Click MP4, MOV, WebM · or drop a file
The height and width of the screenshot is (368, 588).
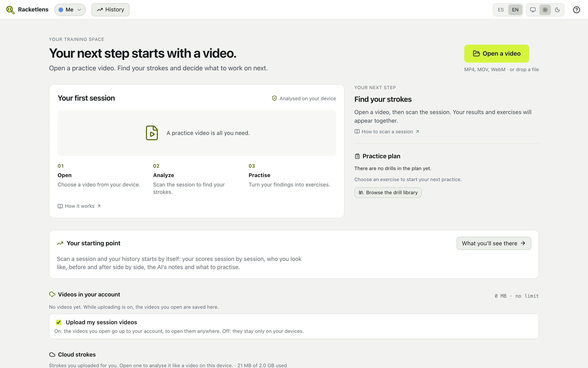(x=501, y=70)
